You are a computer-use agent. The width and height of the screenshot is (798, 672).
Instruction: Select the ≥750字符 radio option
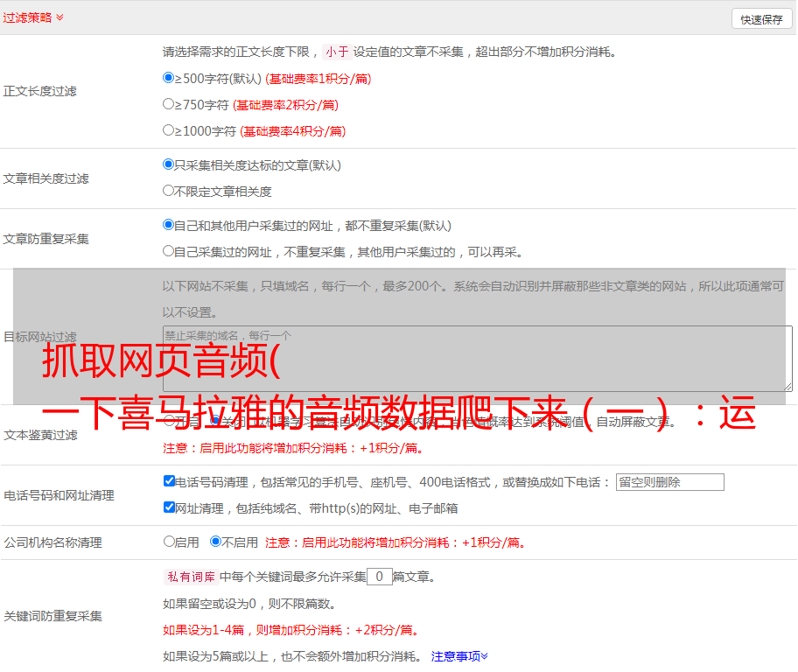point(168,104)
